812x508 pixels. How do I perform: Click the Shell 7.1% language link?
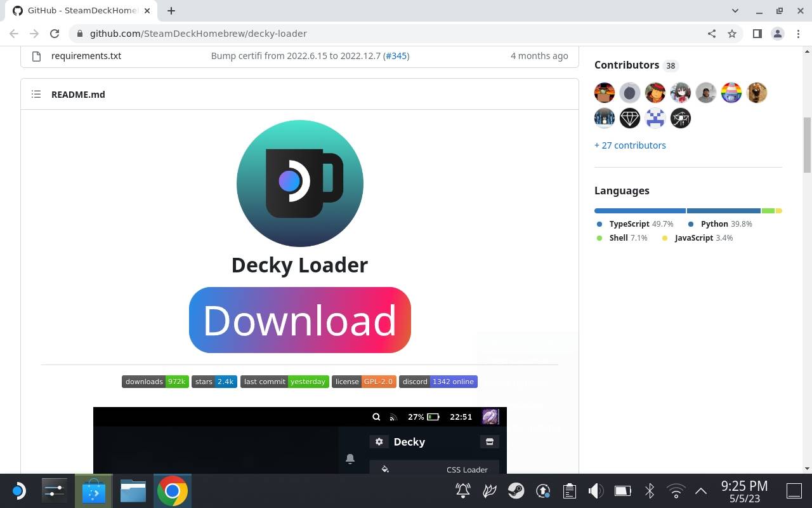(622, 238)
